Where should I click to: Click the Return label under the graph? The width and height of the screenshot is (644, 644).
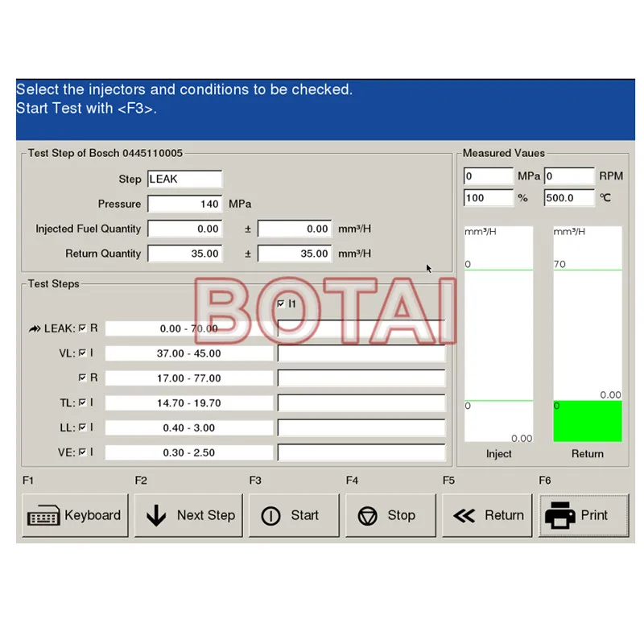(588, 453)
